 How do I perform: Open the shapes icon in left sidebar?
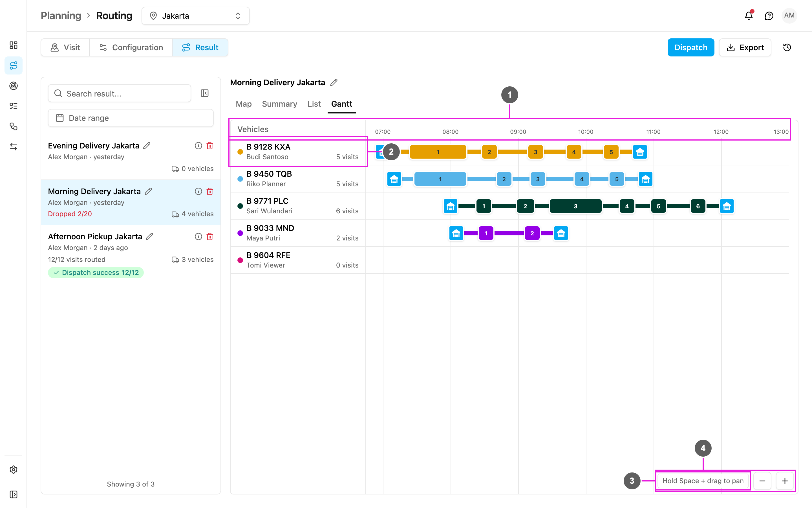coord(14,126)
